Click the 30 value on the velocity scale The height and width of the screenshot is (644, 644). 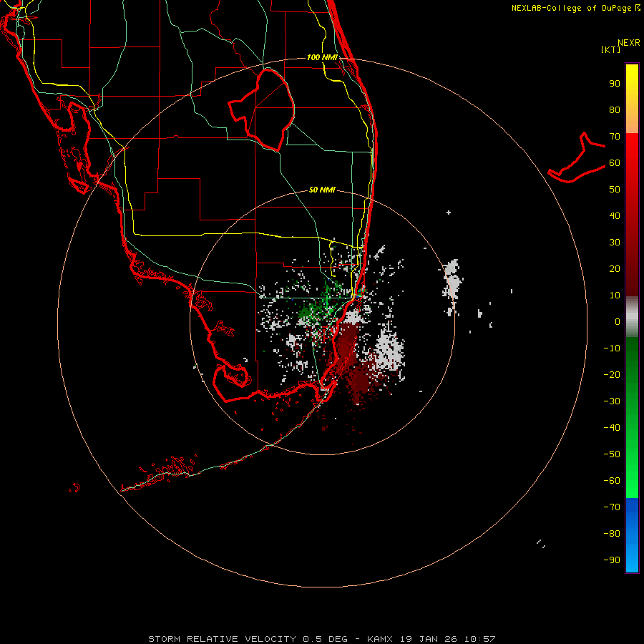(615, 243)
